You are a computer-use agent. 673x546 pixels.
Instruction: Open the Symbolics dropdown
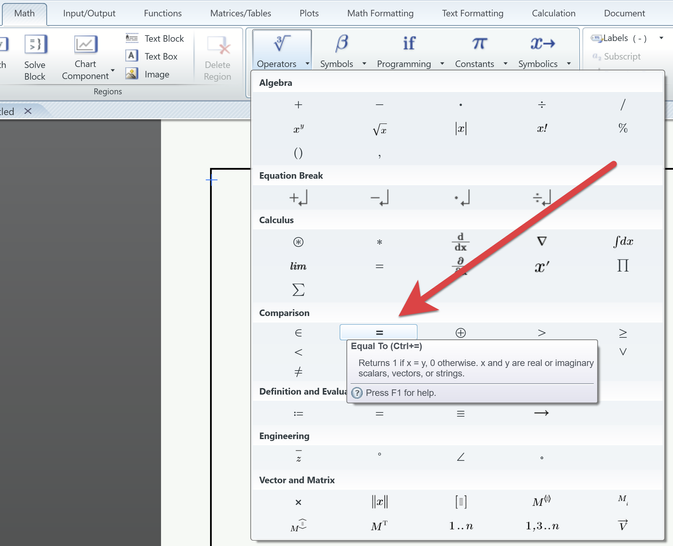[x=543, y=50]
